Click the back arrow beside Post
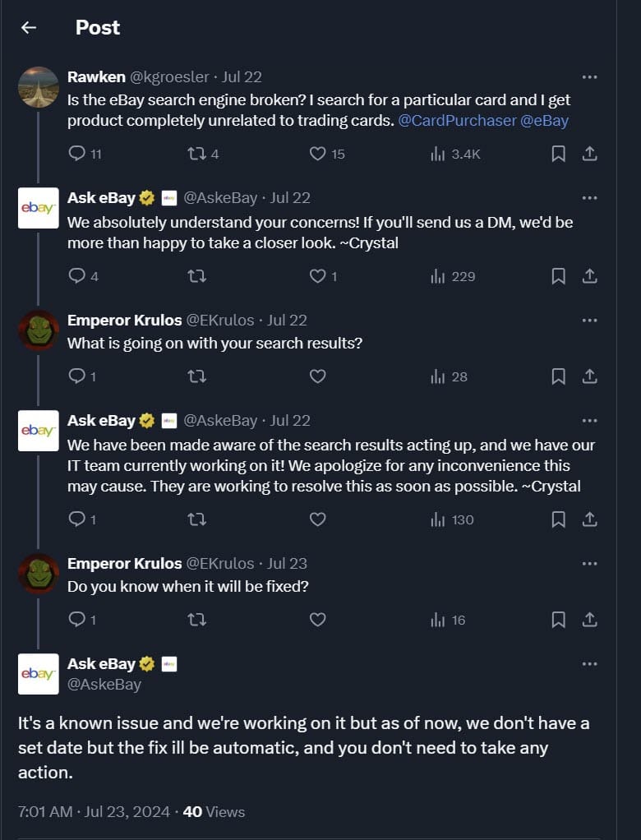641x840 pixels. click(29, 27)
